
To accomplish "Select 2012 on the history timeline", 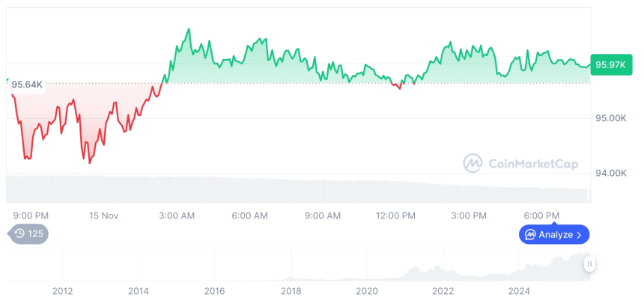I will point(62,290).
